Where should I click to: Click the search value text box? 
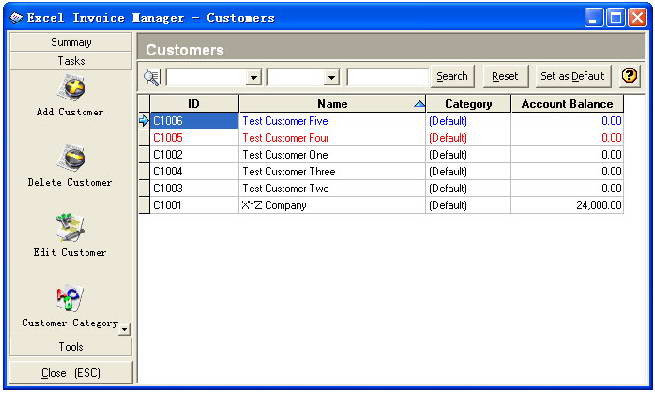(x=387, y=77)
